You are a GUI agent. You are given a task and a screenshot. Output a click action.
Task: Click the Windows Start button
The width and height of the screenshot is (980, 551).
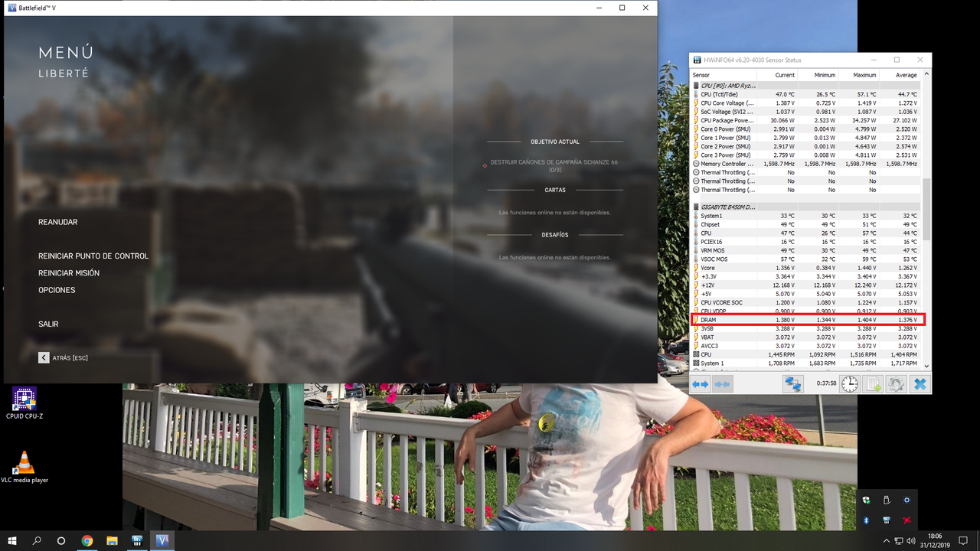(12, 541)
